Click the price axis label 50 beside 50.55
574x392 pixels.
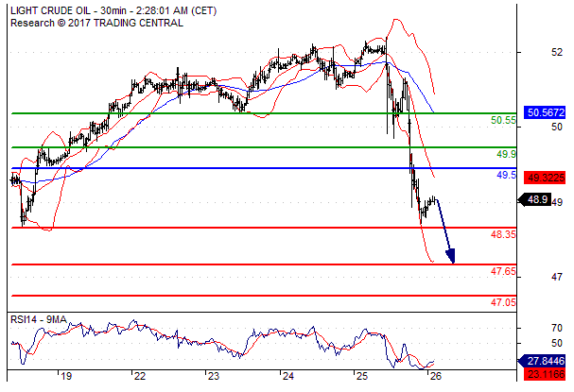[557, 127]
